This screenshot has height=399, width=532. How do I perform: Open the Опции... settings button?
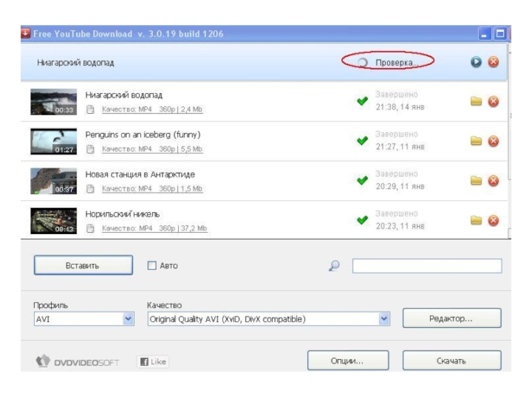click(348, 360)
